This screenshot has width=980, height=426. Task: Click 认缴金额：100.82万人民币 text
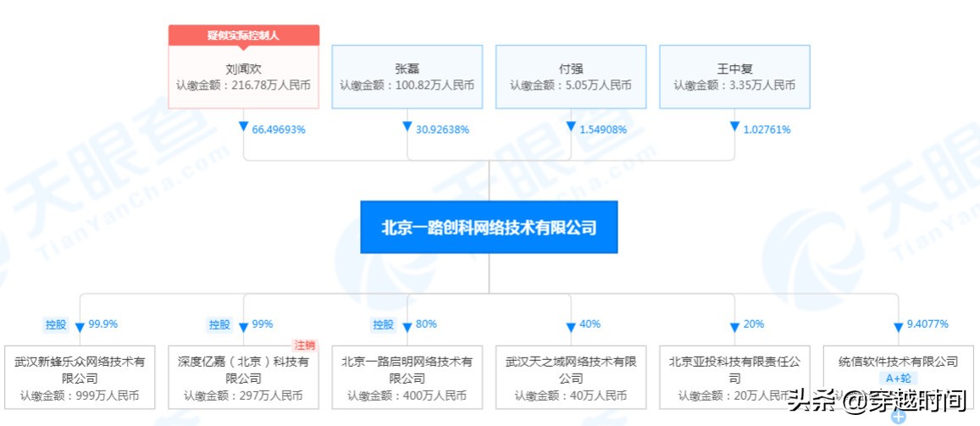click(x=407, y=86)
